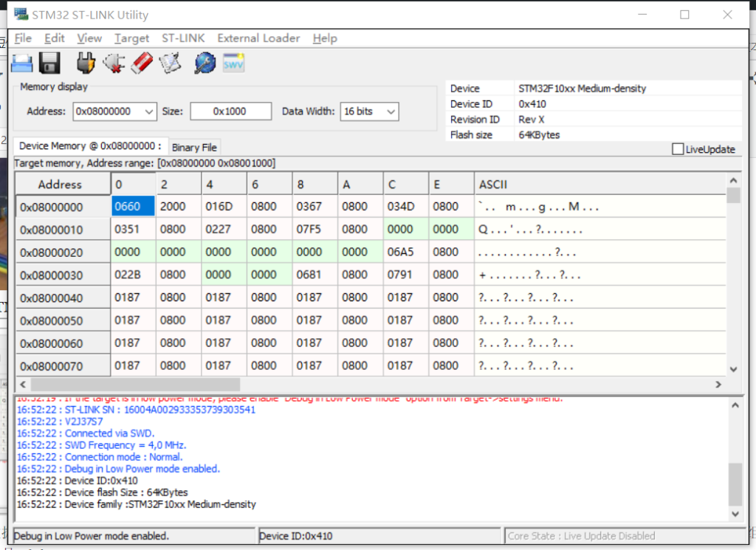
Task: Click cell 0227 in row 0x08000010
Action: (224, 229)
